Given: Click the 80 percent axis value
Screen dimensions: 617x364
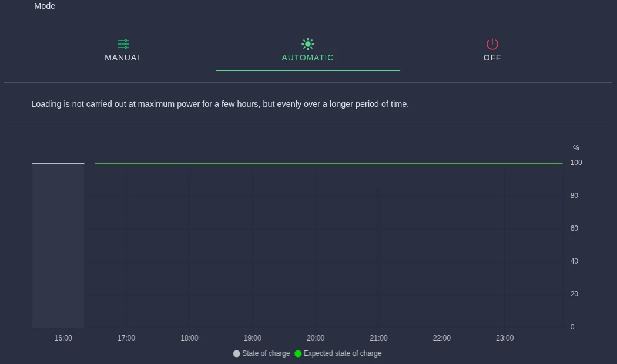Looking at the screenshot, I should click(574, 196).
